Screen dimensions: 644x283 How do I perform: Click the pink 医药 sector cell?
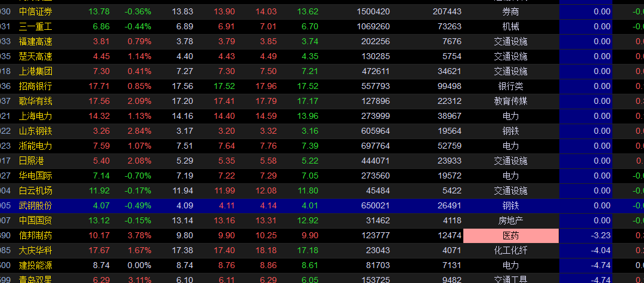click(x=510, y=235)
